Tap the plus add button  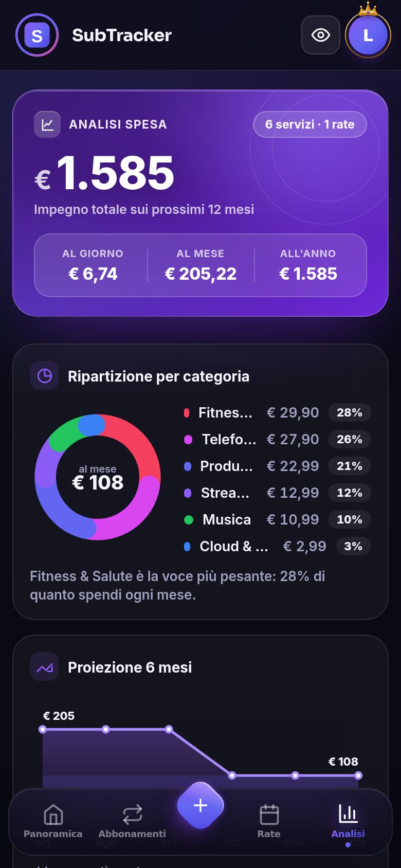[200, 805]
